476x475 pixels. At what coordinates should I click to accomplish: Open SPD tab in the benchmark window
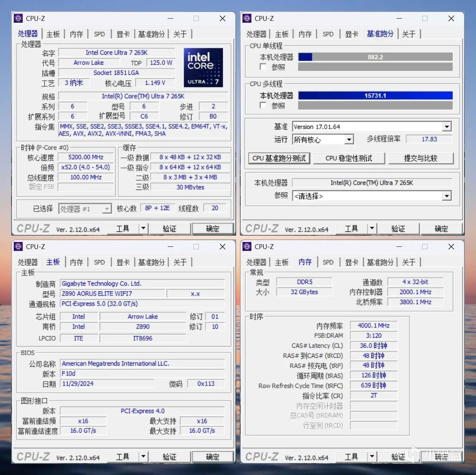tap(328, 34)
